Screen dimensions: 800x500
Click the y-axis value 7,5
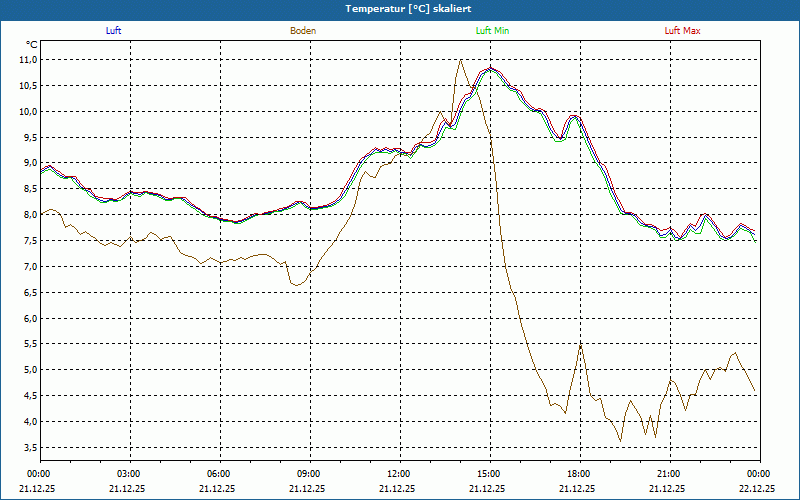pyautogui.click(x=31, y=241)
